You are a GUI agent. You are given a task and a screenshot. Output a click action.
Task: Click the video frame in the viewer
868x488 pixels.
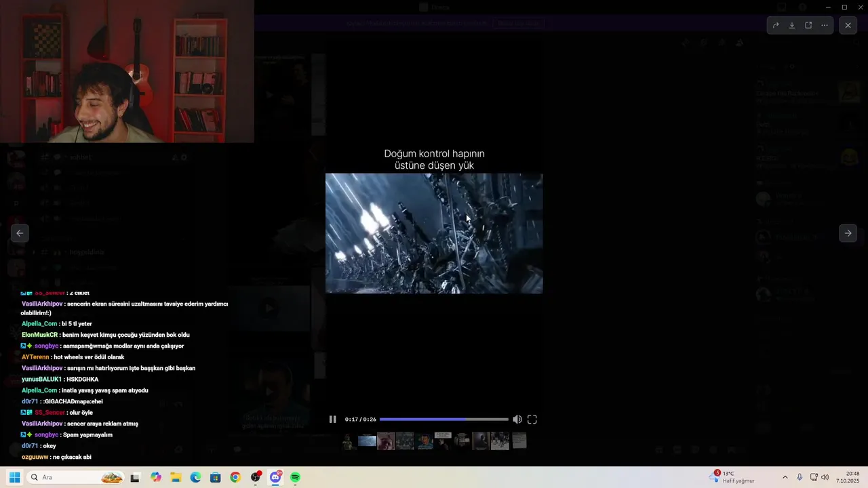coord(434,233)
